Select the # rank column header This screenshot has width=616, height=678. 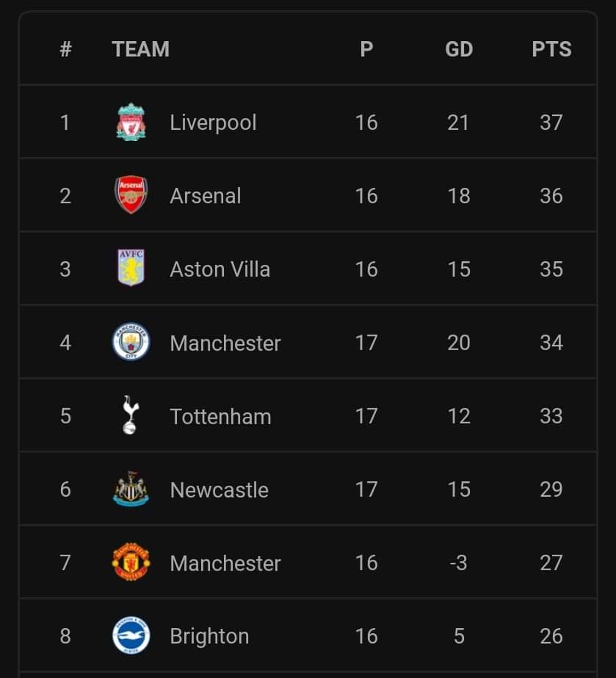65,49
